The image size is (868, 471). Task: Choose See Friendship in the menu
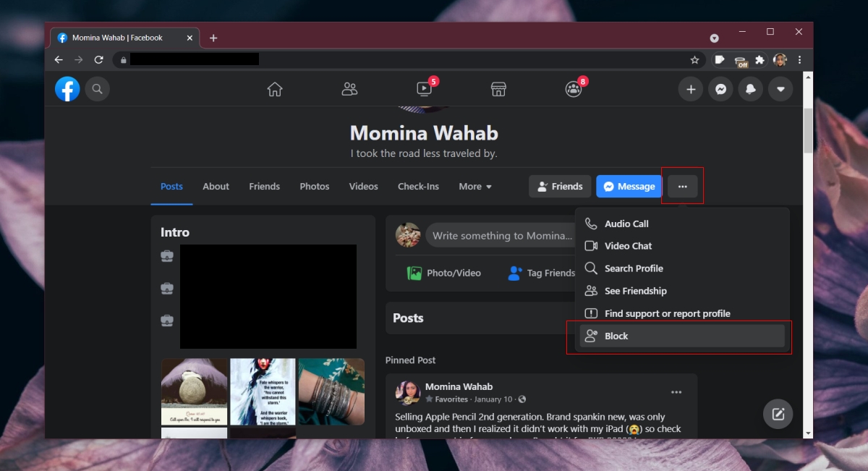click(682, 291)
